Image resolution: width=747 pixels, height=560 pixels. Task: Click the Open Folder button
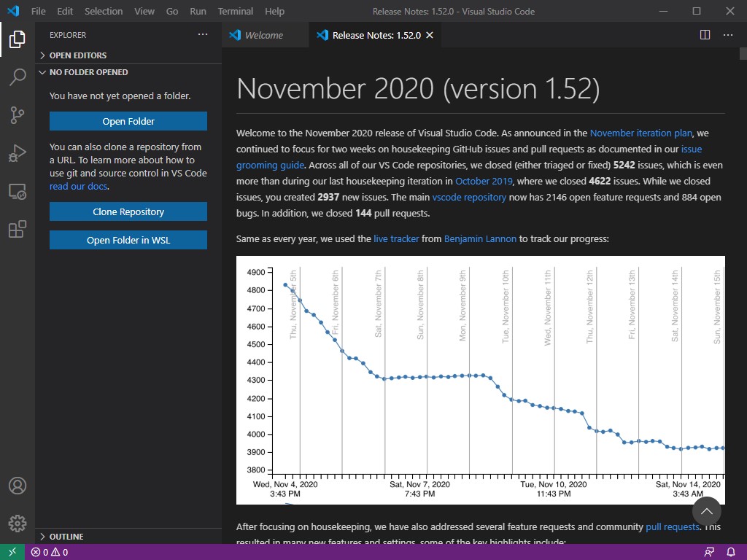click(x=128, y=121)
